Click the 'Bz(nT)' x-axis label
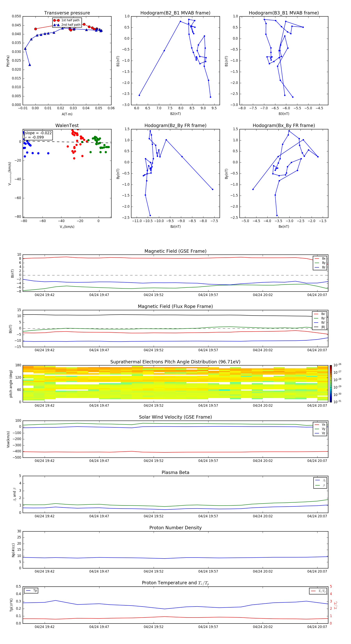This screenshot has width=351, height=644. pos(175,227)
